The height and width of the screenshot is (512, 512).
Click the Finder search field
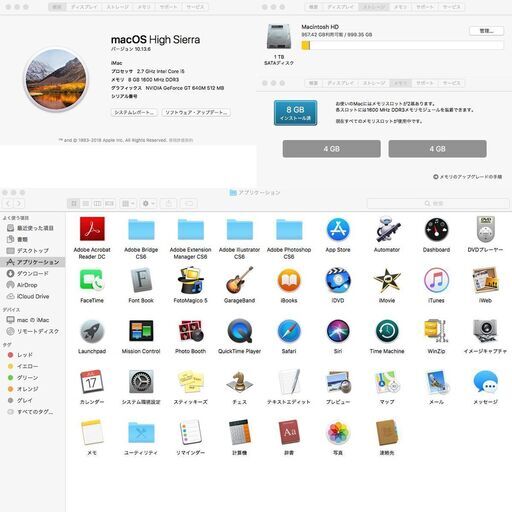(x=438, y=203)
